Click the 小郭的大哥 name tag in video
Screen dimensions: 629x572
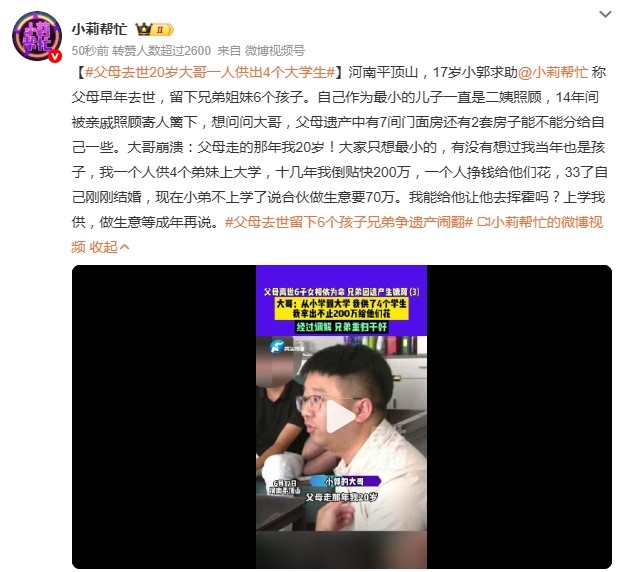345,481
